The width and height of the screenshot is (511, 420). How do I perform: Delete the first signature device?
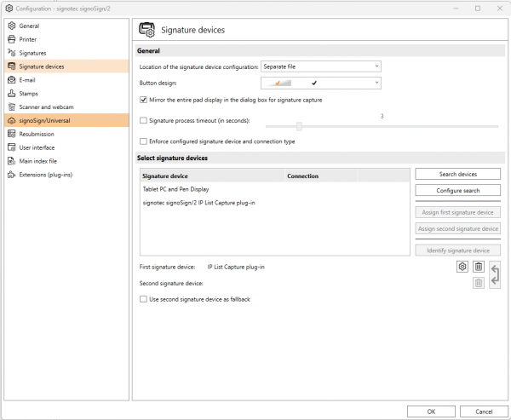pos(479,267)
